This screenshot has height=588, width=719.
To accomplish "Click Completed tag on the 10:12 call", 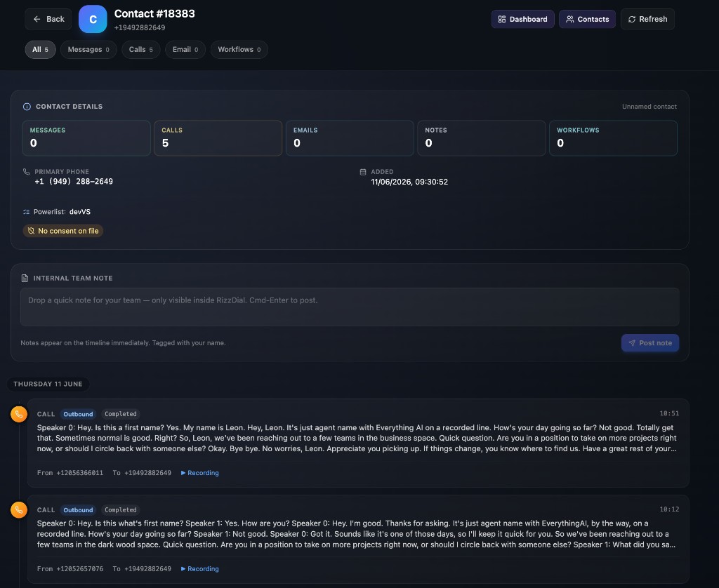I will point(121,509).
